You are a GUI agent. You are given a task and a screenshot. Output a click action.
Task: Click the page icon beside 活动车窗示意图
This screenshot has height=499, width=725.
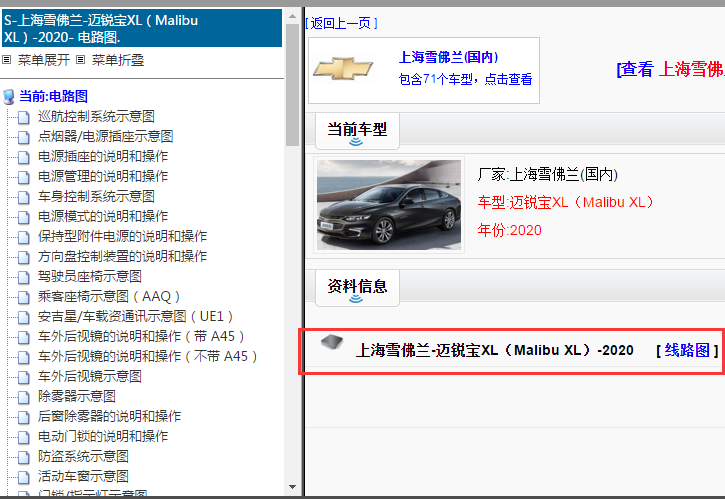[24, 477]
